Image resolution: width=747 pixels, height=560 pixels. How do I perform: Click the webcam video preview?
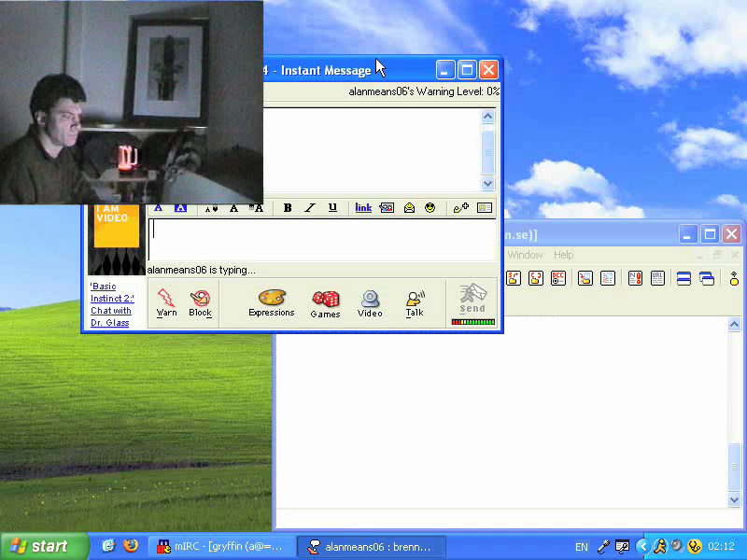point(132,102)
